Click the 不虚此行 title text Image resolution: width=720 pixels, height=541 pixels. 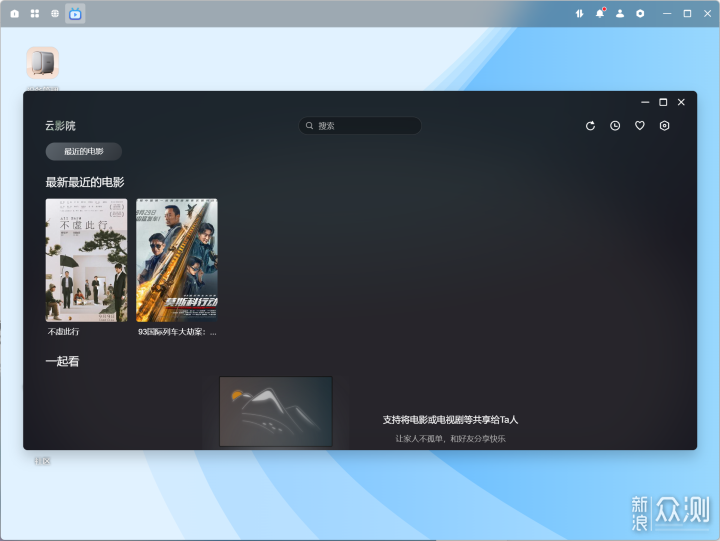pos(63,332)
